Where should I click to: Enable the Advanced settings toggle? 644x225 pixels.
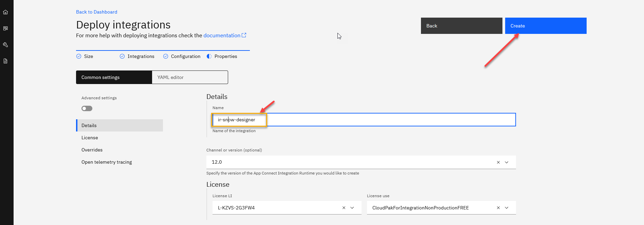click(87, 108)
